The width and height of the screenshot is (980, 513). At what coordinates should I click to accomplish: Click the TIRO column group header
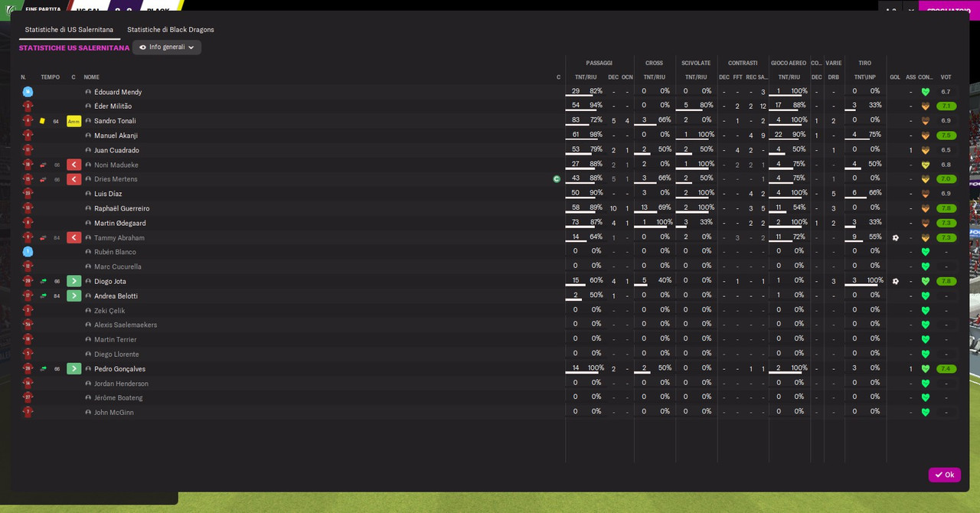865,63
